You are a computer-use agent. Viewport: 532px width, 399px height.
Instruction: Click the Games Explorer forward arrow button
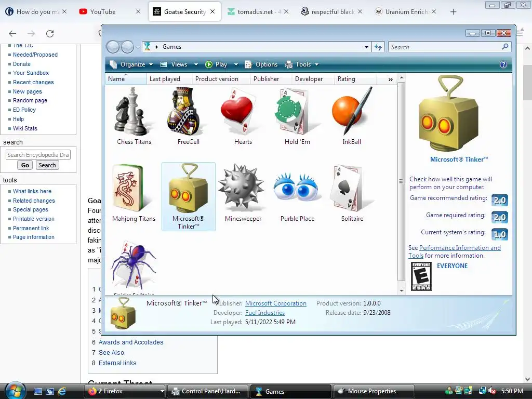(127, 47)
